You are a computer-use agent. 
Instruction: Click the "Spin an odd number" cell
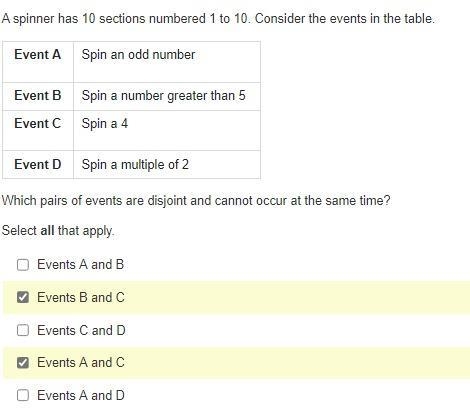click(x=167, y=62)
